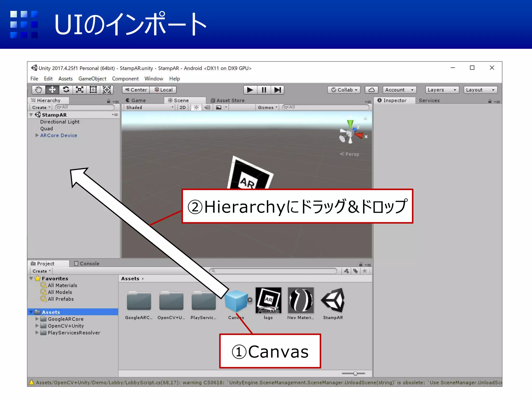This screenshot has height=399, width=532.
Task: Toggle scene lighting sun icon
Action: click(196, 107)
